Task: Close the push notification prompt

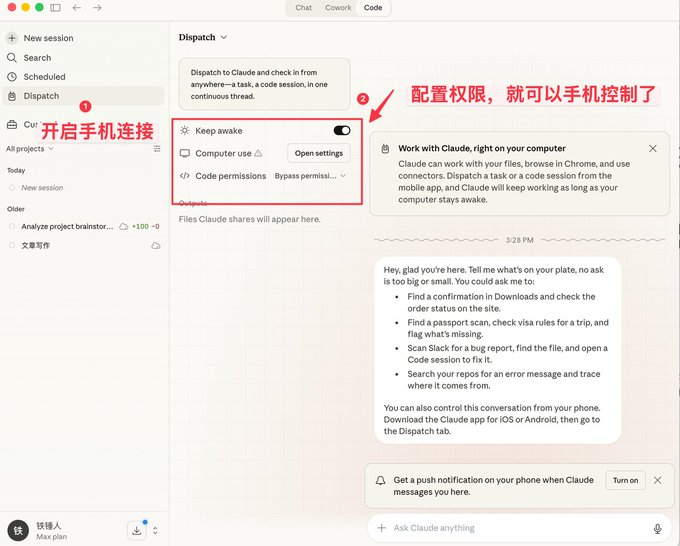Action: [x=657, y=480]
